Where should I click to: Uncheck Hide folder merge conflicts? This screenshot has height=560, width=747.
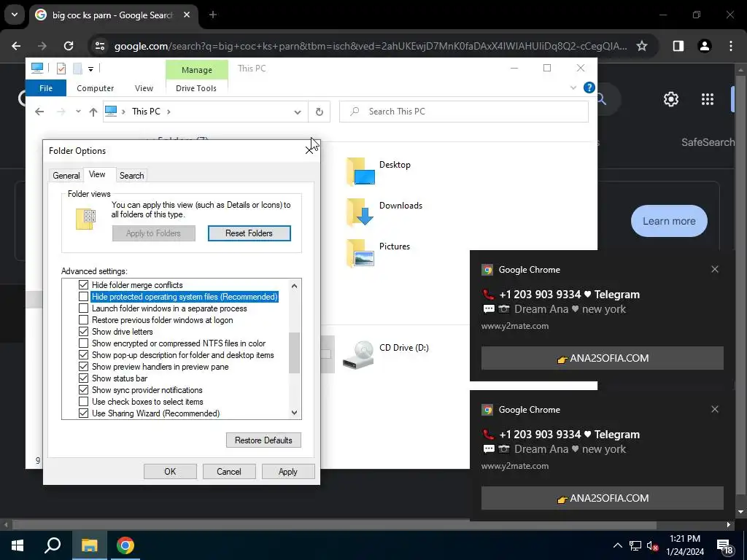point(83,285)
